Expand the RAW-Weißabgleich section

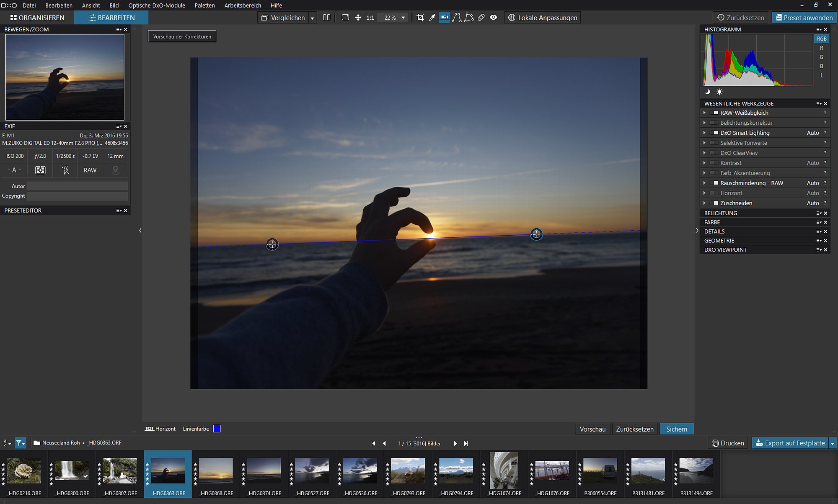click(x=704, y=113)
